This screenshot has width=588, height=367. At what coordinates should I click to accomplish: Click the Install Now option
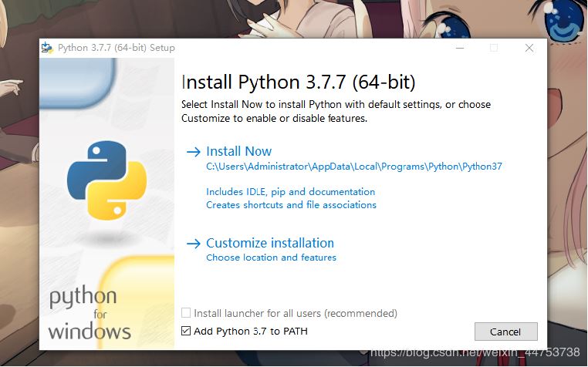(239, 151)
